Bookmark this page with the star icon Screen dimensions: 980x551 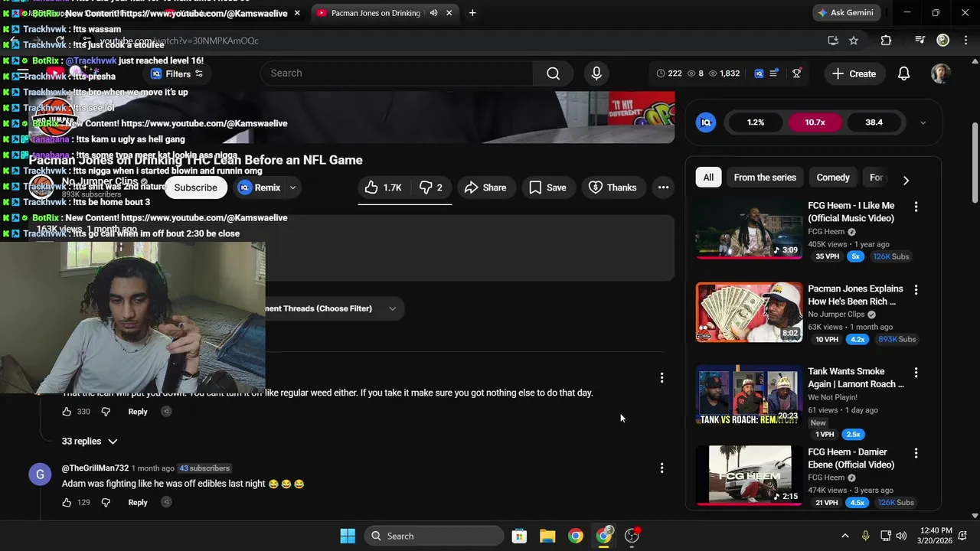[854, 41]
